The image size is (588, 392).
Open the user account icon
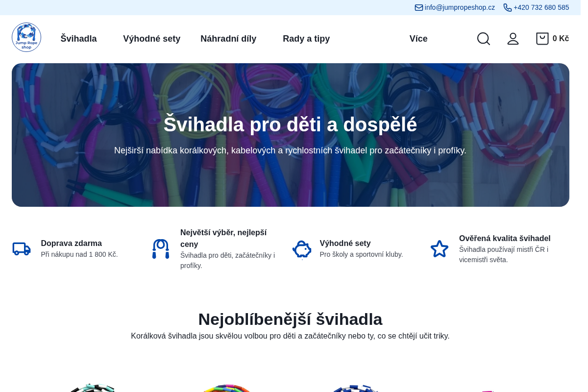click(x=513, y=39)
